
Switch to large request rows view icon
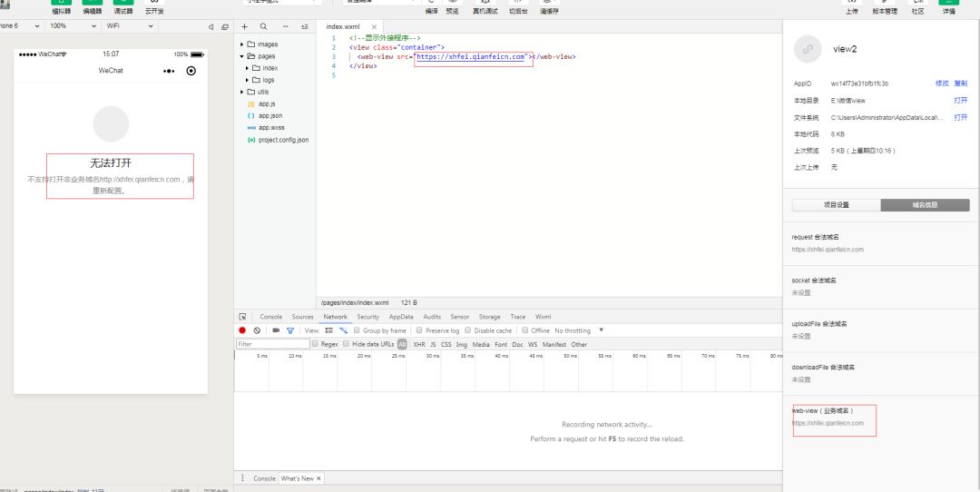(x=328, y=330)
